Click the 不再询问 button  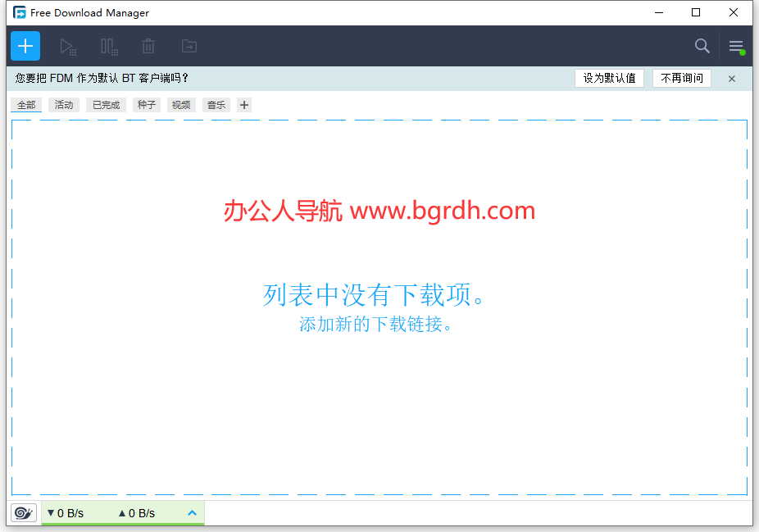[x=682, y=79]
